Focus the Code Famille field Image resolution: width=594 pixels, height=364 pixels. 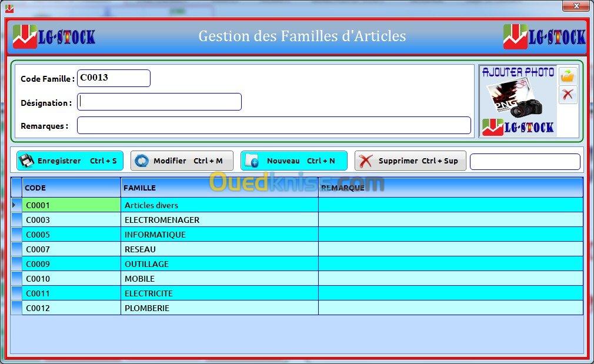[x=114, y=78]
